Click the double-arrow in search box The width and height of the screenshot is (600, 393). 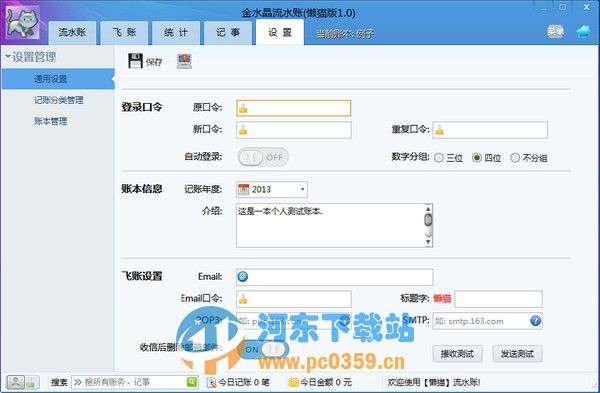pos(78,382)
